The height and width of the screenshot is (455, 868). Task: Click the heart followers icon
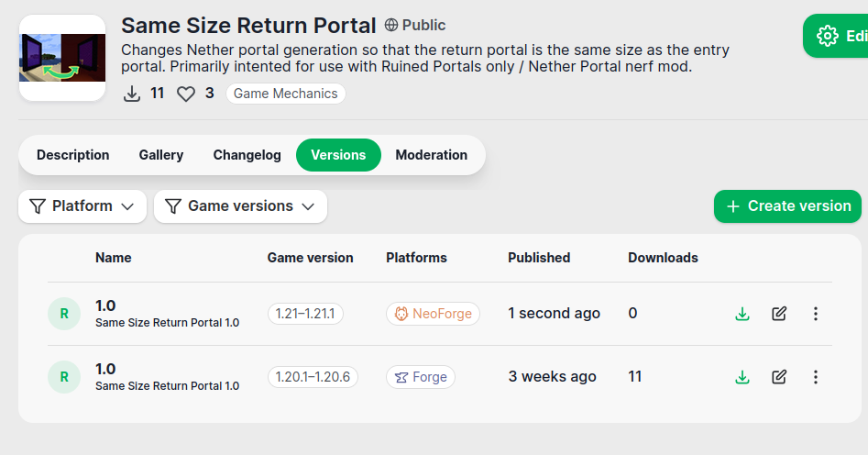(x=186, y=94)
